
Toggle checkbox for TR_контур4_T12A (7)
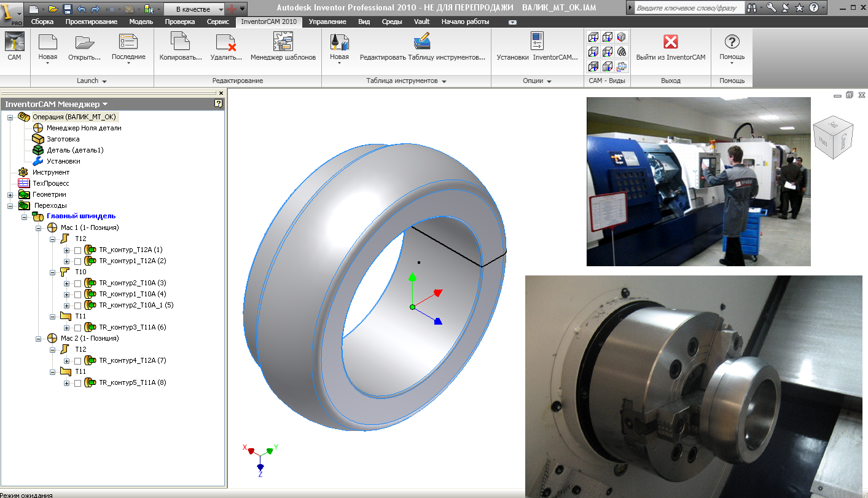pos(77,361)
